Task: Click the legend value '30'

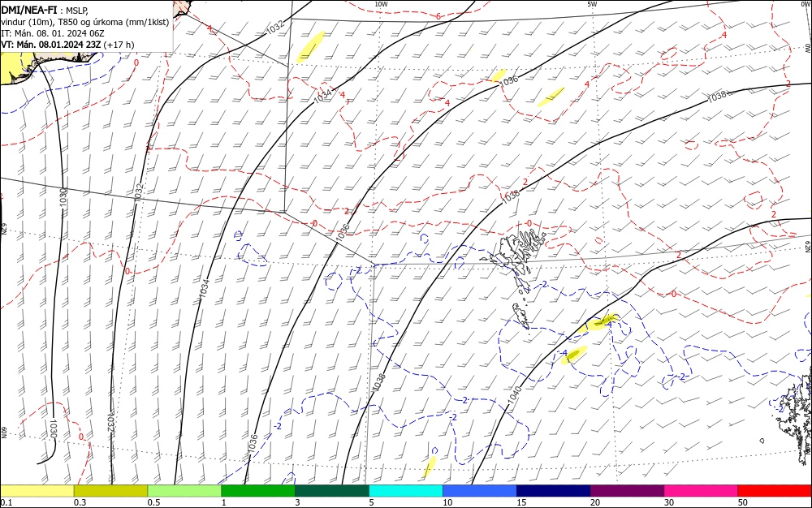Action: pyautogui.click(x=669, y=502)
